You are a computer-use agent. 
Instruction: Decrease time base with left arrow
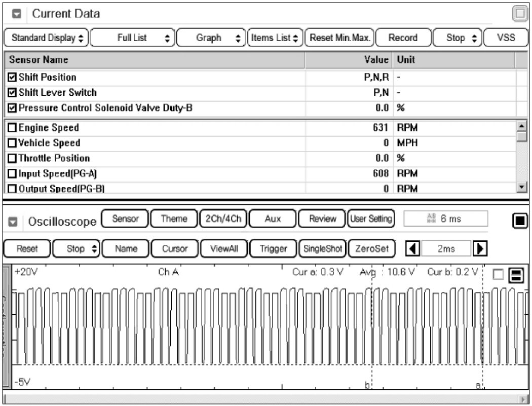pos(414,249)
